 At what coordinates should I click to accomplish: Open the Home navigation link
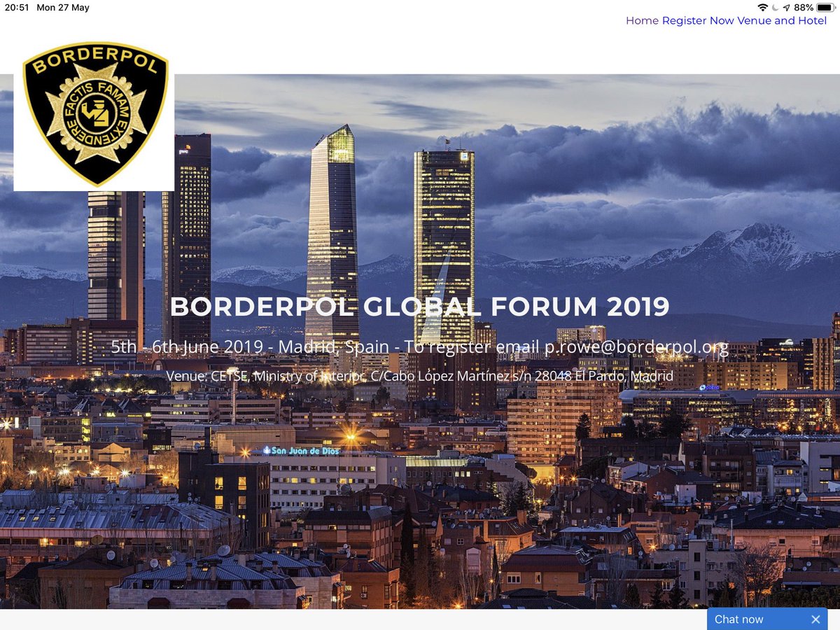pos(642,21)
